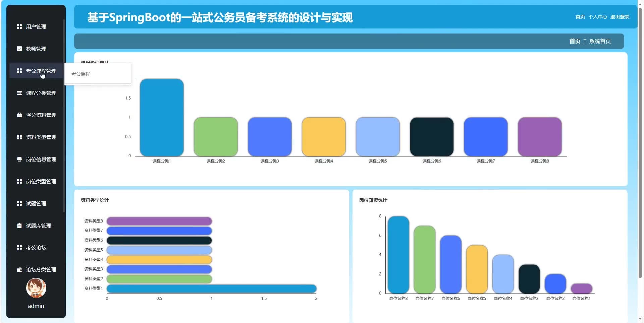Click the 退出登录 link
Image resolution: width=644 pixels, height=323 pixels.
coord(620,17)
